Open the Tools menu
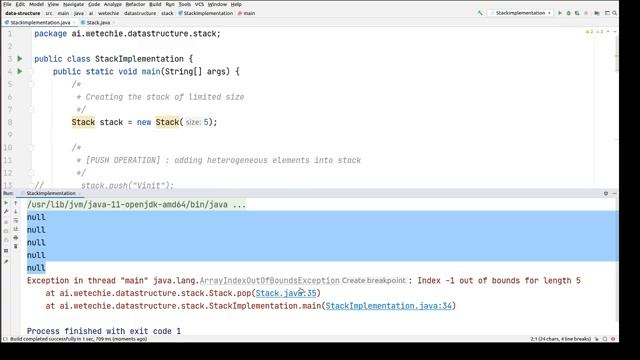640x360 pixels. tap(184, 4)
